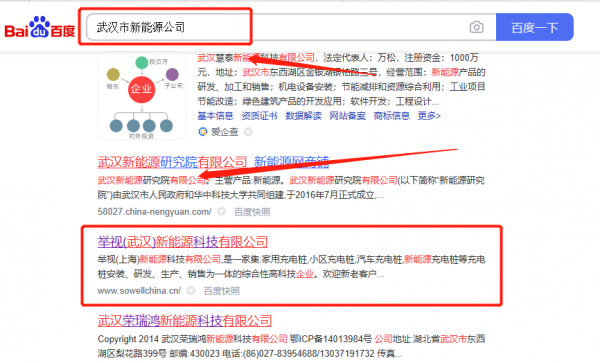The image size is (600, 363).
Task: Expand dropdown arrow beside 爱企查
Action: point(248,132)
